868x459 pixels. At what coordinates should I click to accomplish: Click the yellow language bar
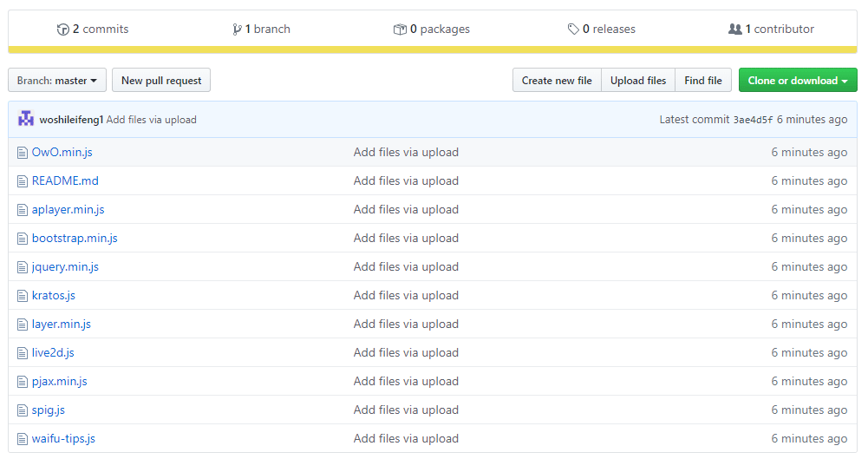tap(433, 49)
